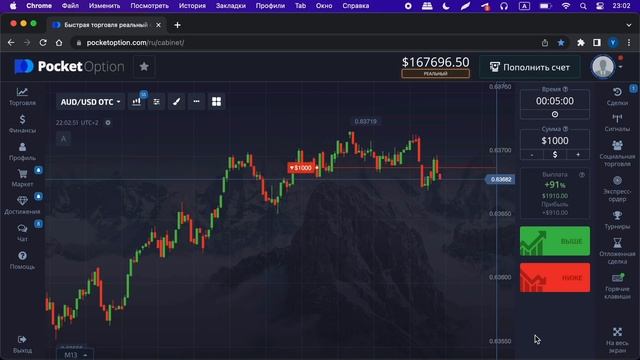Open the Торговля trading section
Image resolution: width=640 pixels, height=360 pixels.
(22, 97)
